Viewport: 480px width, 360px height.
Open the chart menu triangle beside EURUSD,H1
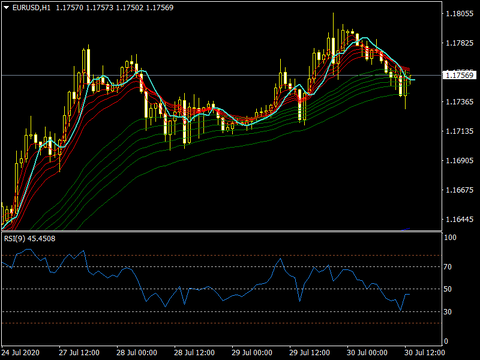pos(6,7)
